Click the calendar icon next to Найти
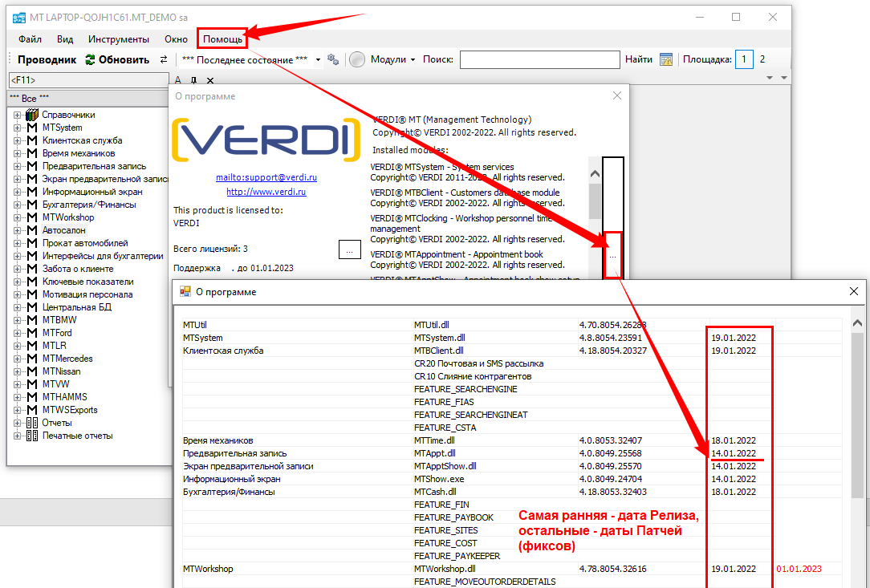This screenshot has width=870, height=588. click(665, 59)
